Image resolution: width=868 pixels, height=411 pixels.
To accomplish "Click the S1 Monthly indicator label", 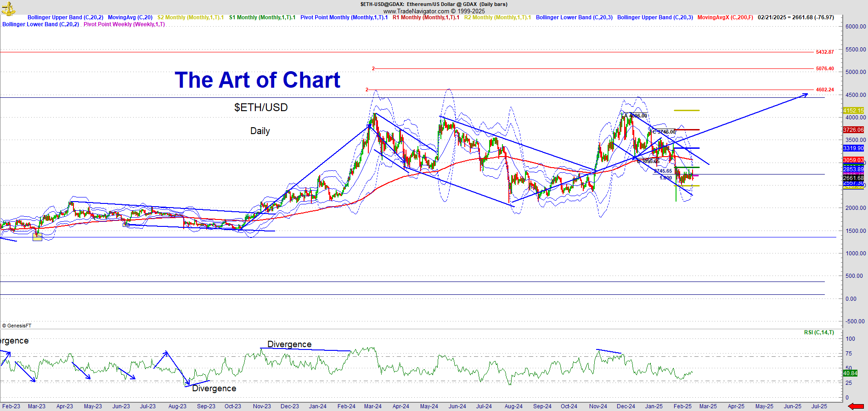I will click(x=262, y=17).
